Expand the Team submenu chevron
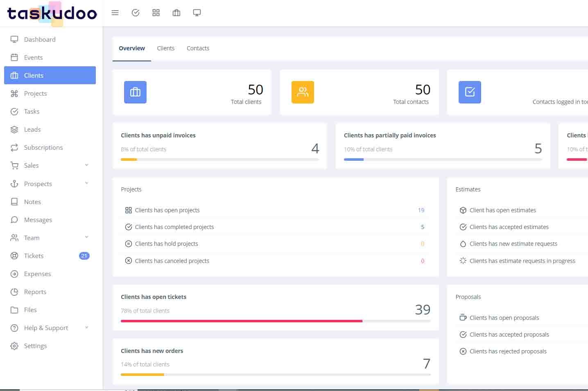Image resolution: width=588 pixels, height=391 pixels. pos(86,237)
